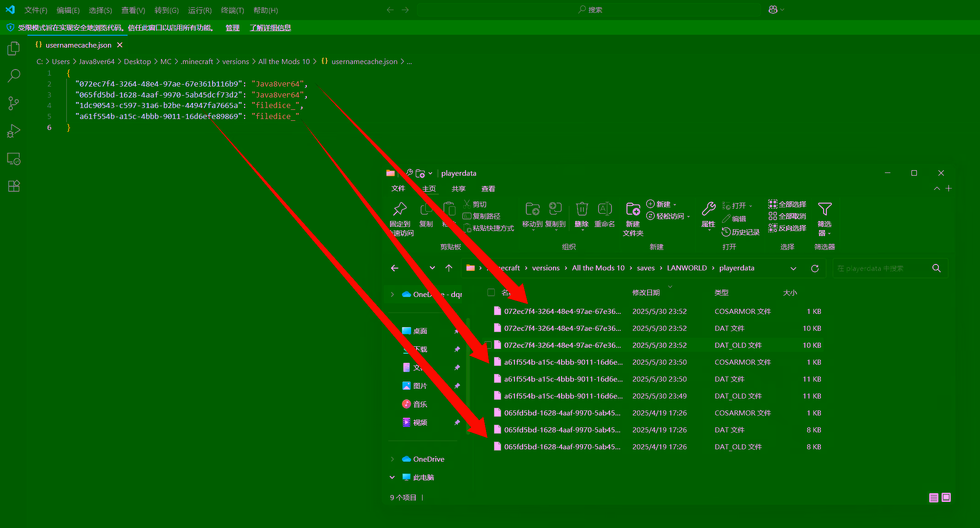Click History (历史记录) button in ribbon
The image size is (980, 528).
[740, 232]
